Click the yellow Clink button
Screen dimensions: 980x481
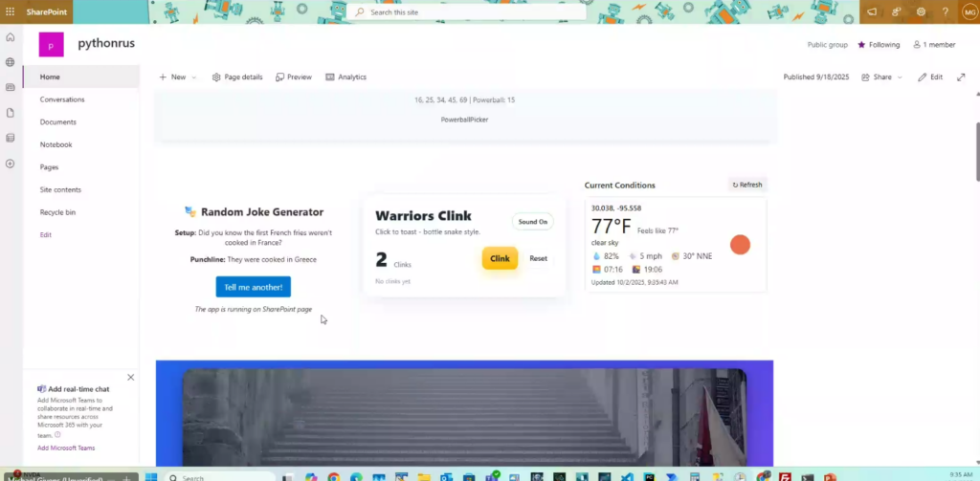tap(500, 258)
